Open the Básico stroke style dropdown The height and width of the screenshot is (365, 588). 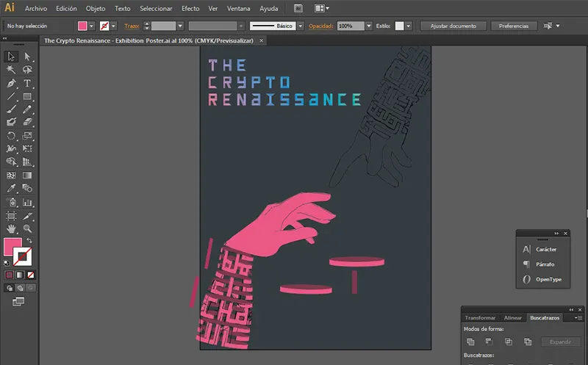click(300, 26)
